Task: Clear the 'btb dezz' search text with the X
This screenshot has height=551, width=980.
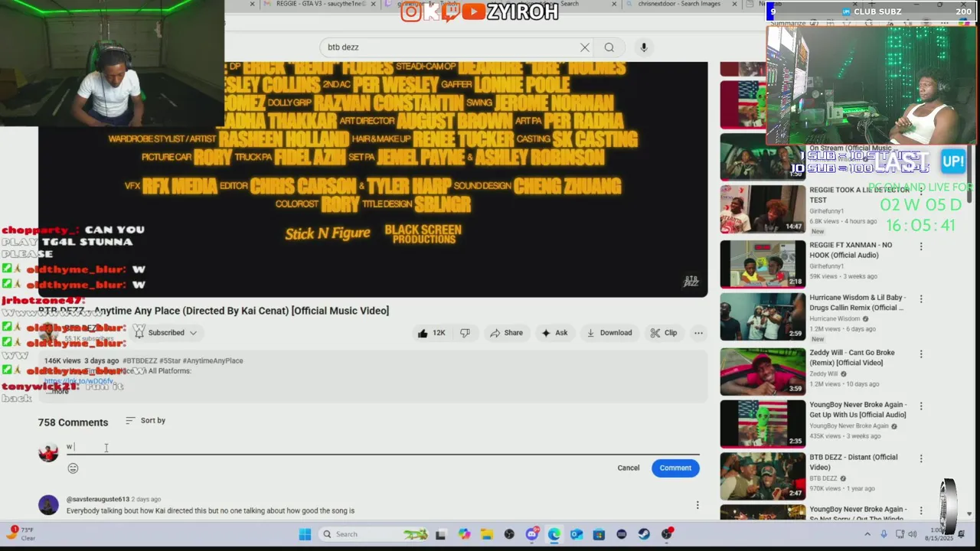Action: point(585,47)
